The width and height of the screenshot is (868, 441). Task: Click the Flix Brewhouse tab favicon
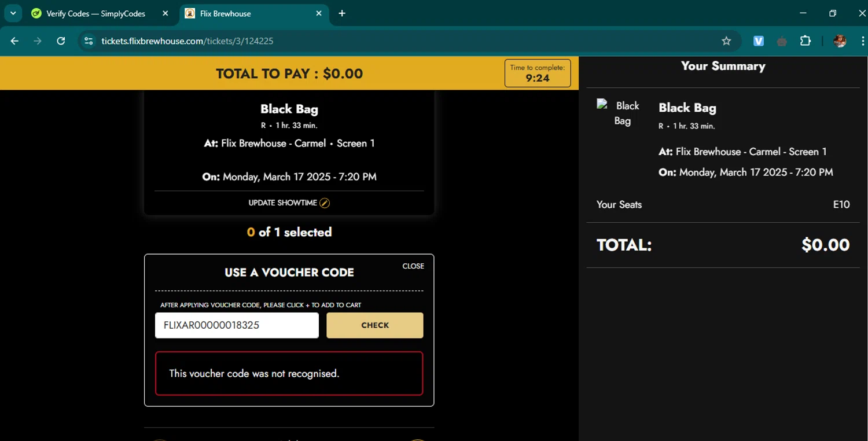click(189, 13)
